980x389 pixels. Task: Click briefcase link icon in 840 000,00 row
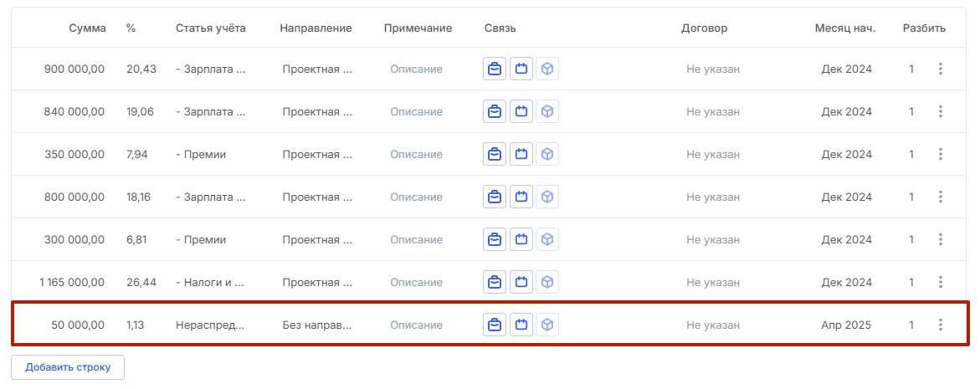tap(495, 111)
